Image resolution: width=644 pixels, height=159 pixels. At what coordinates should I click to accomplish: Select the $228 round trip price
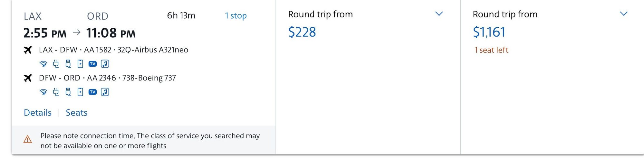pos(302,32)
